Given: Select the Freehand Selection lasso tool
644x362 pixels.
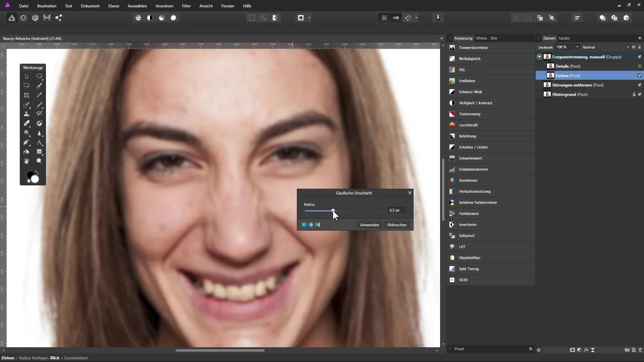Looking at the screenshot, I should 26,85.
